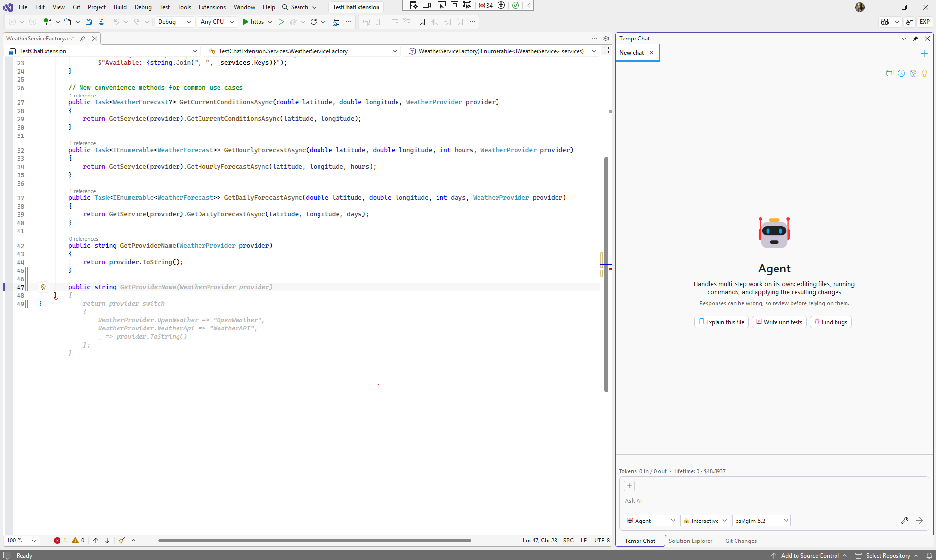Open the Extensions menu
936x560 pixels.
[x=212, y=7]
